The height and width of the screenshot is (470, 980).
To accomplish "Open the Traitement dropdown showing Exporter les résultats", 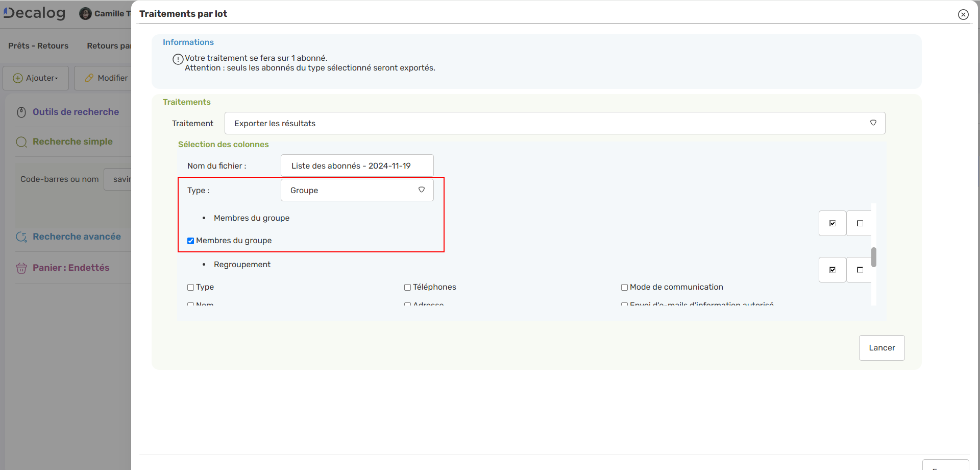I will point(554,123).
